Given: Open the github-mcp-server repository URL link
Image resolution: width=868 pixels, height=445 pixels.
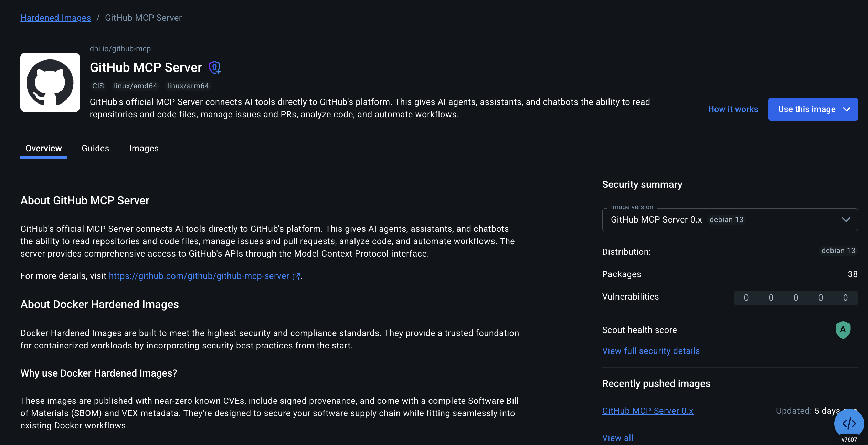Looking at the screenshot, I should [199, 276].
